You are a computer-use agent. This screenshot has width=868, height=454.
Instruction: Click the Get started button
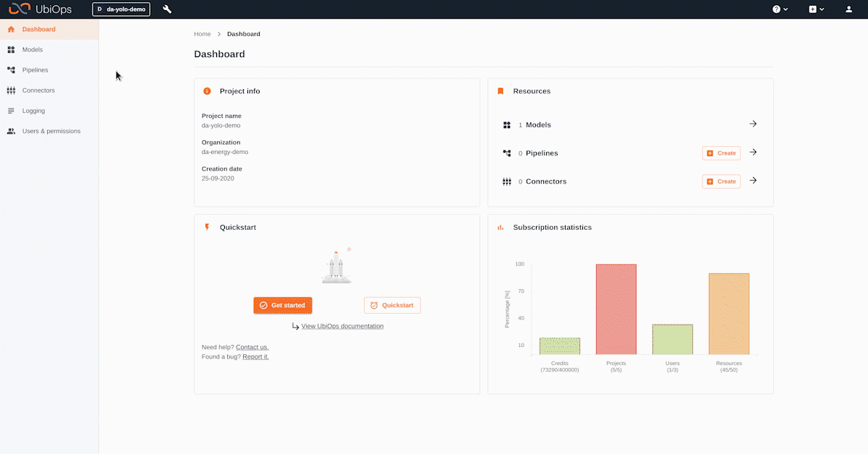283,305
